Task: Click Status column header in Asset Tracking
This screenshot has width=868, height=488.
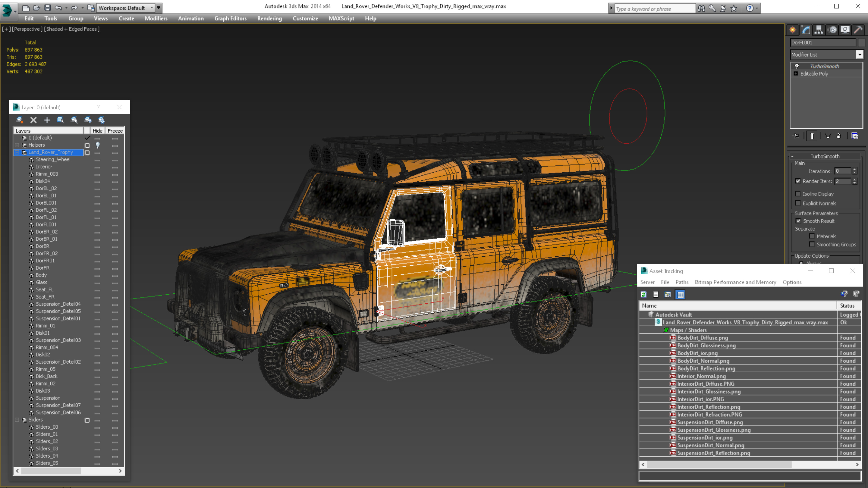Action: [849, 305]
